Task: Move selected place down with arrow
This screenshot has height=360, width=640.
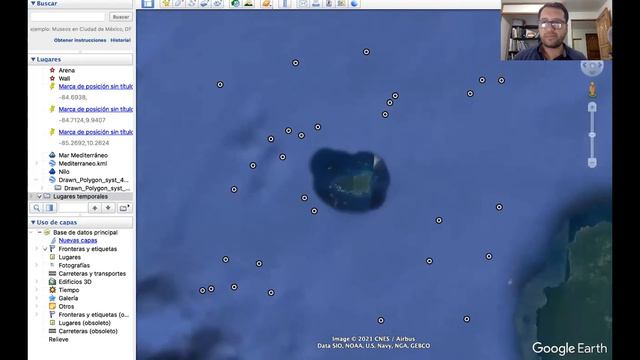Action: [x=108, y=208]
